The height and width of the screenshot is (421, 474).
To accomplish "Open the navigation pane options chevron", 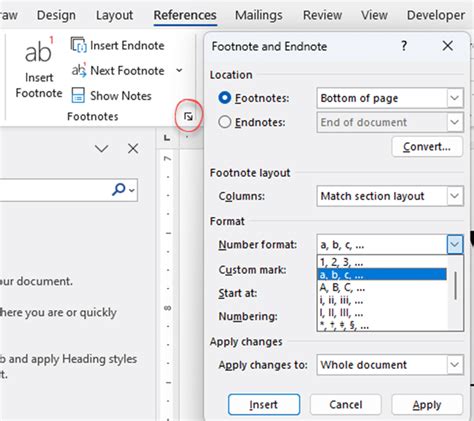I will 101,149.
